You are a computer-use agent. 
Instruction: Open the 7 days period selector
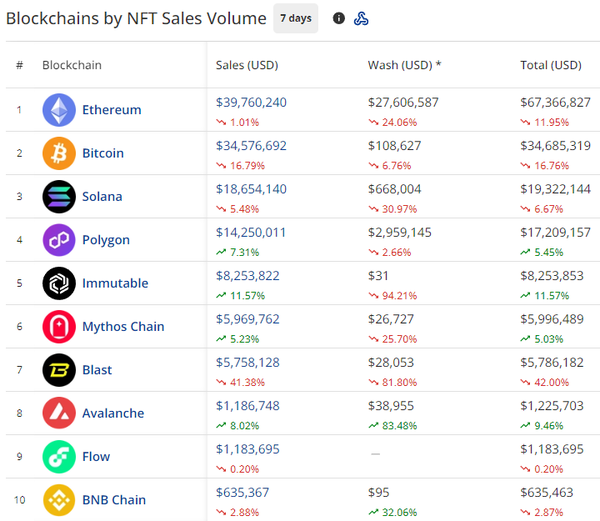coord(295,18)
